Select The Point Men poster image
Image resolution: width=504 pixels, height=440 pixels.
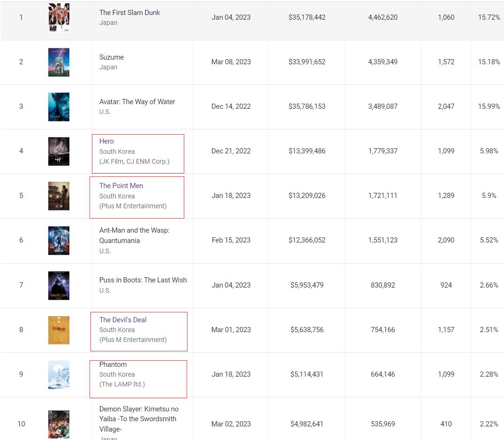[59, 196]
